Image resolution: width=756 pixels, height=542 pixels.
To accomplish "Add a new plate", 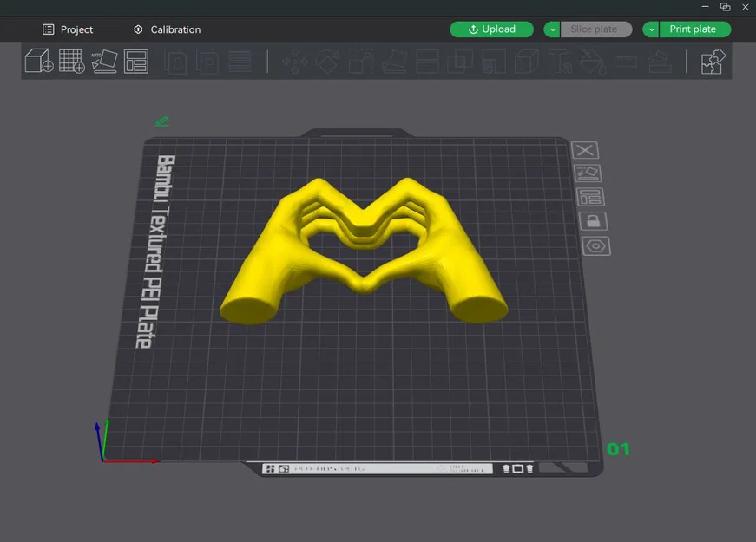I will 71,61.
